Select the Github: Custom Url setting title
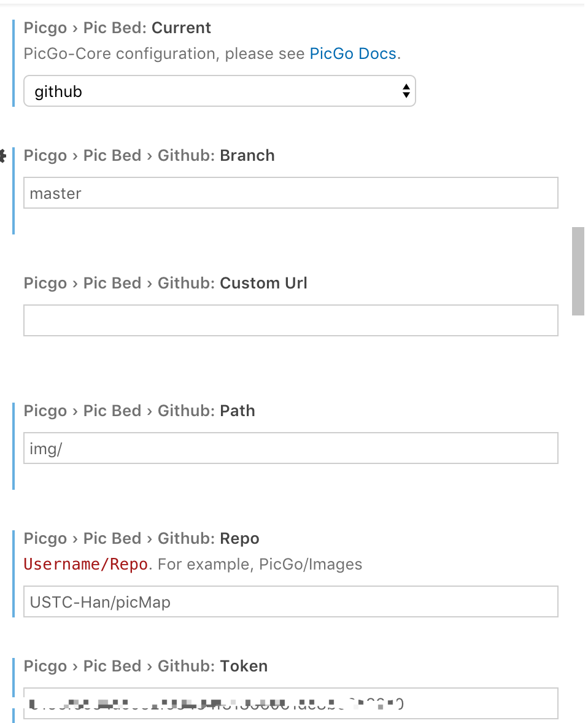 pos(165,284)
